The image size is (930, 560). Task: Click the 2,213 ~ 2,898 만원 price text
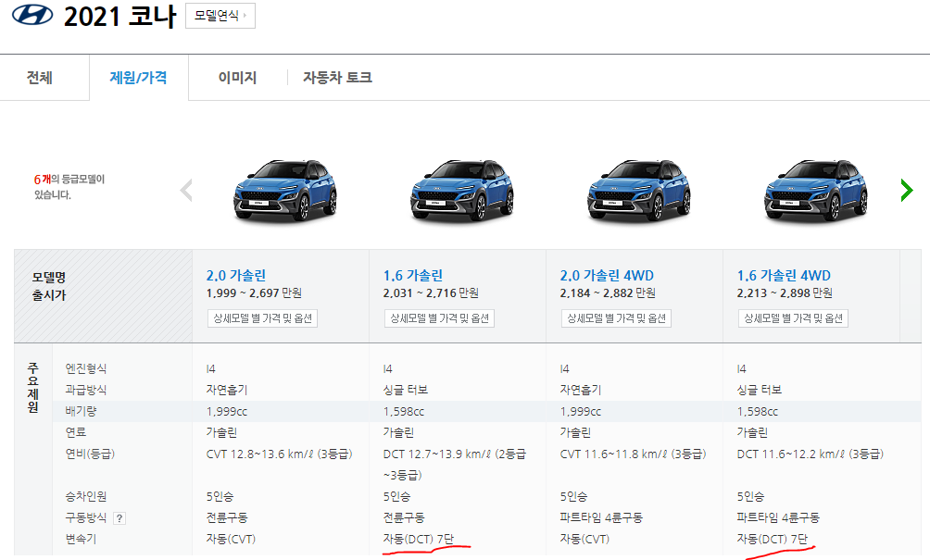[785, 293]
